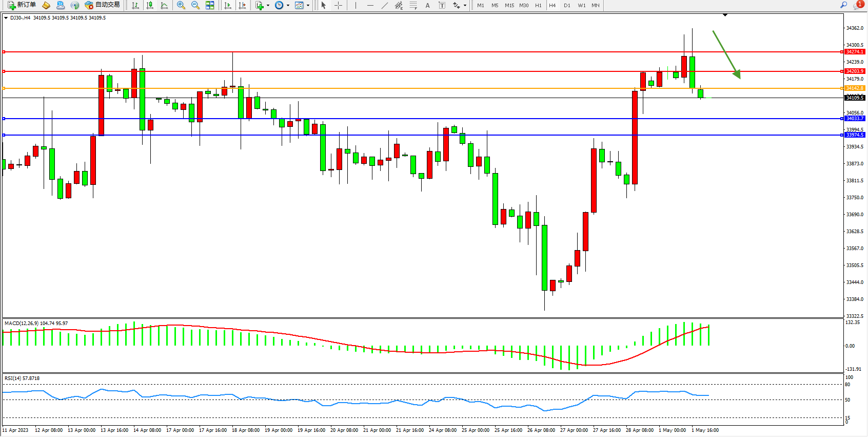
Task: Open the indicators list dropdown arrow
Action: 267,5
